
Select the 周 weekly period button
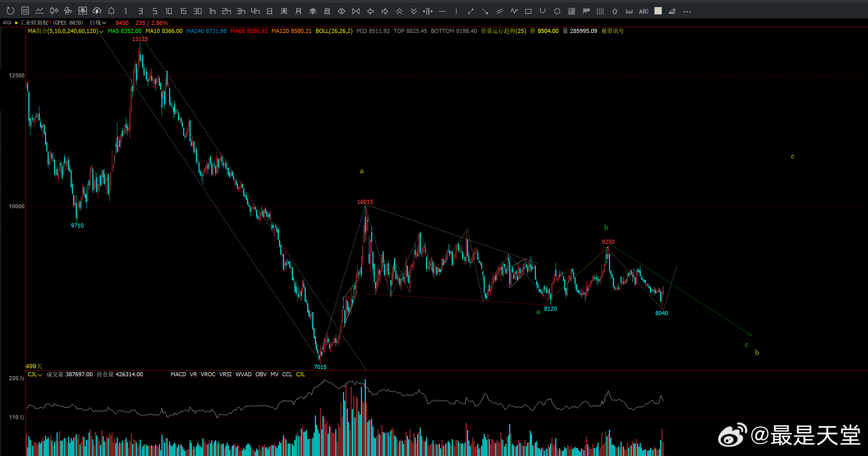pyautogui.click(x=284, y=12)
